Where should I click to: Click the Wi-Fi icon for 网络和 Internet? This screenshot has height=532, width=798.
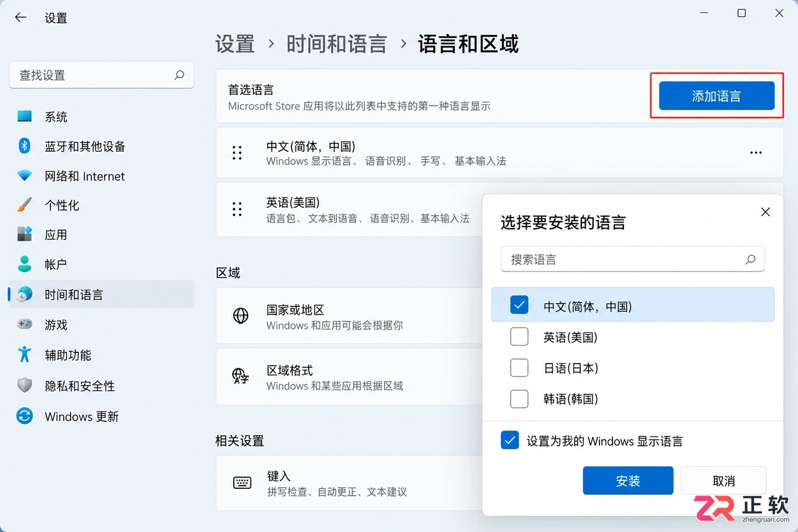point(24,176)
